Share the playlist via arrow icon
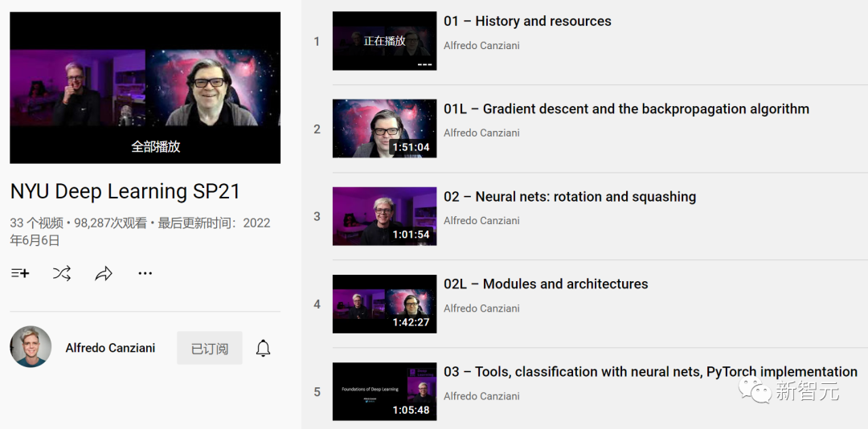The height and width of the screenshot is (429, 868). click(x=104, y=273)
